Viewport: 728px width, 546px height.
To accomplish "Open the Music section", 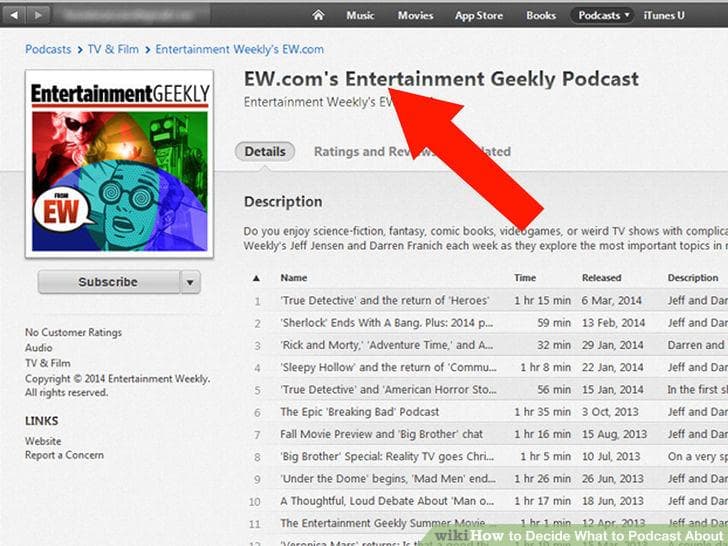I will tap(360, 15).
